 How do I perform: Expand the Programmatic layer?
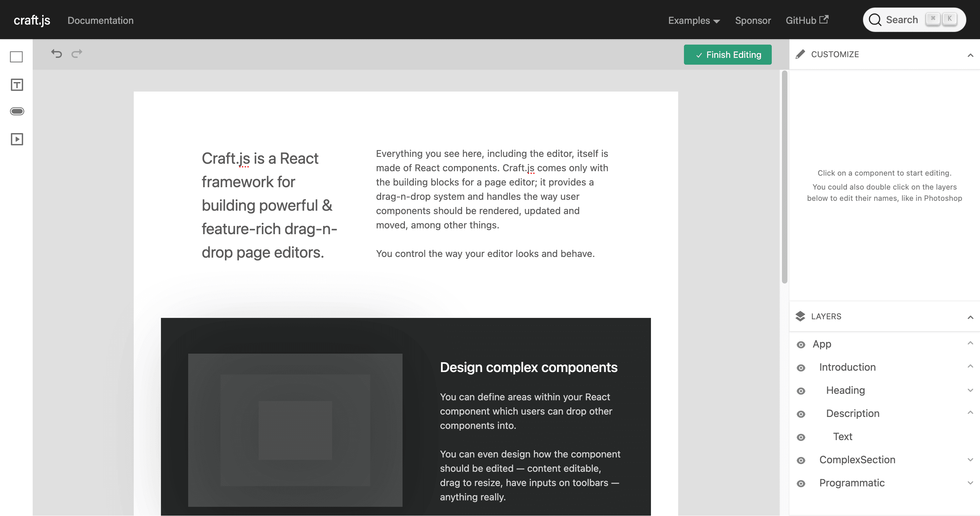[x=970, y=483]
